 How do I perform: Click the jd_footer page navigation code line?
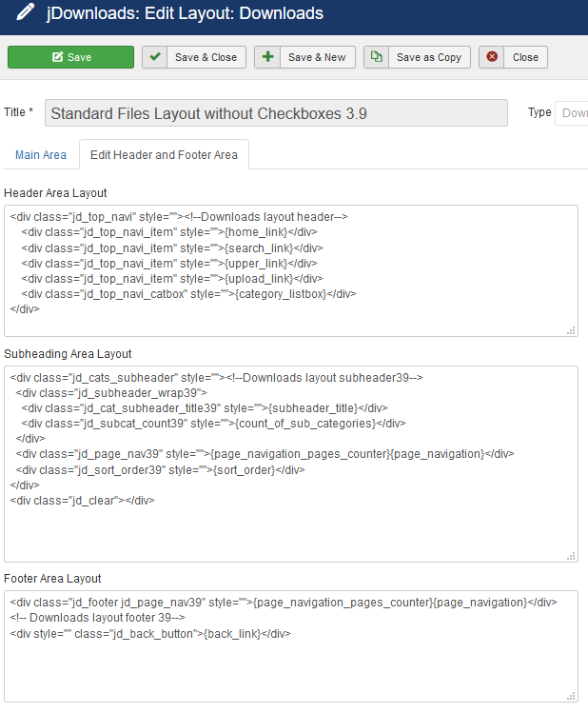pos(284,603)
